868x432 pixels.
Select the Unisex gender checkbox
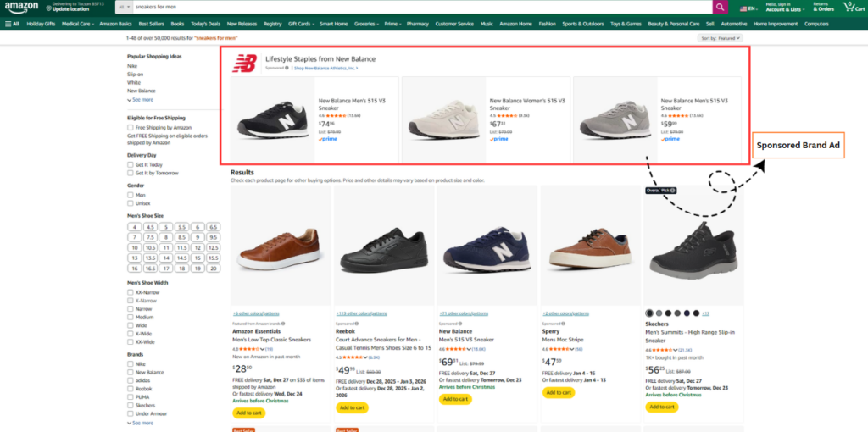131,203
